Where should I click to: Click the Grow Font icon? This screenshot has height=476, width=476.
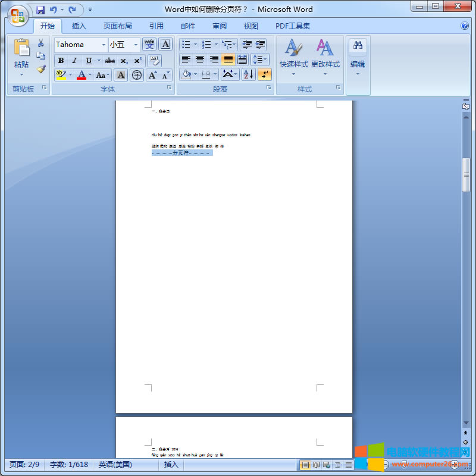pyautogui.click(x=153, y=75)
